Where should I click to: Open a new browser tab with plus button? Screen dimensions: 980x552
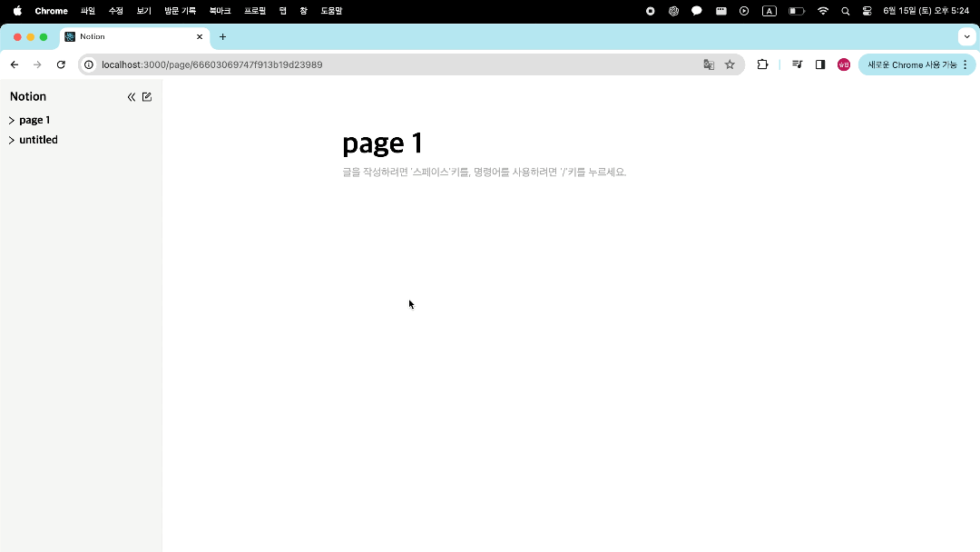click(222, 37)
